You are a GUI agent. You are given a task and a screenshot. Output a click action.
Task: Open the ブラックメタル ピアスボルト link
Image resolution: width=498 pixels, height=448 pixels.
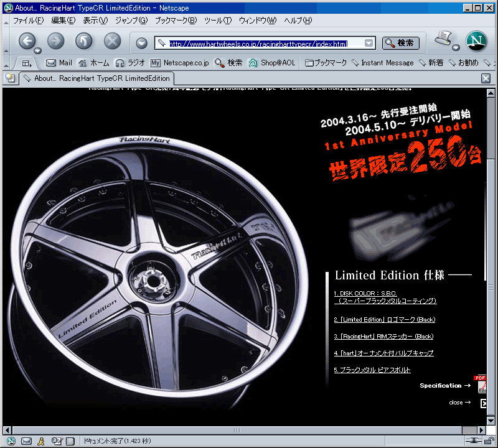372,370
